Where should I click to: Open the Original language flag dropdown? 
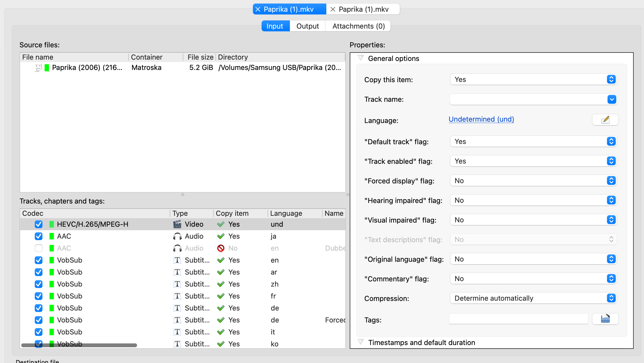tap(533, 259)
